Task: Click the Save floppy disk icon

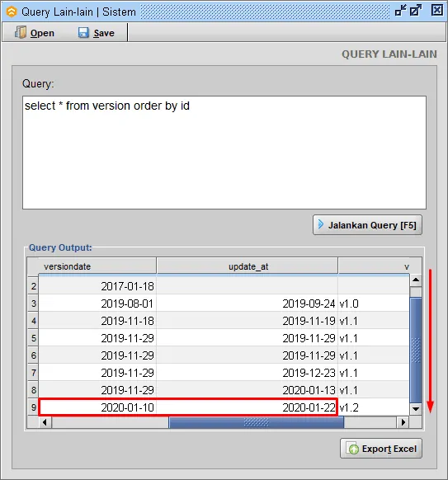Action: tap(83, 32)
